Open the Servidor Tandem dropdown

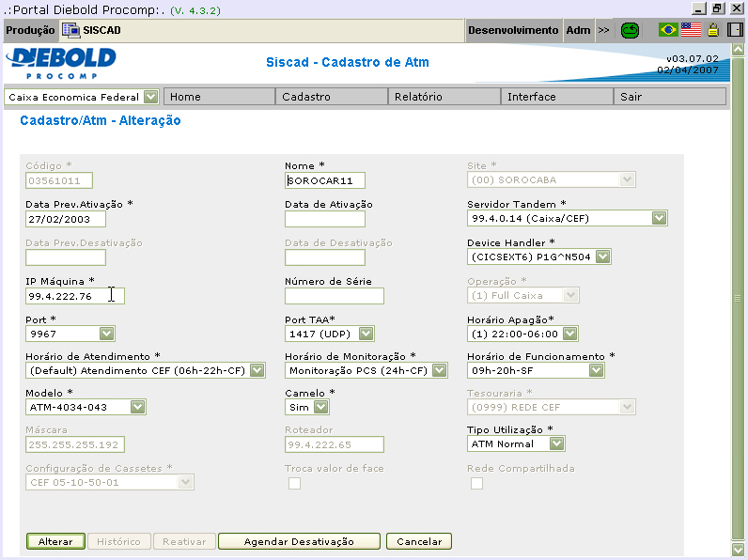point(568,219)
